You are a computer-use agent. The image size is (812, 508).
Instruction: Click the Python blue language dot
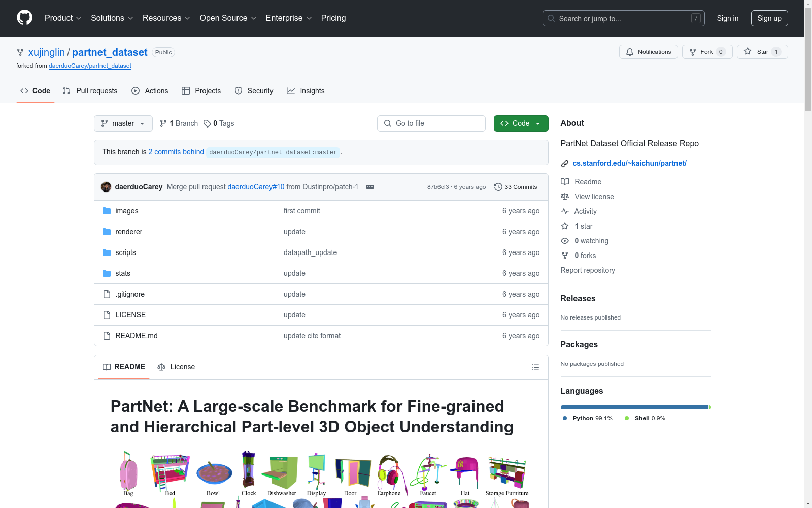[x=565, y=418]
